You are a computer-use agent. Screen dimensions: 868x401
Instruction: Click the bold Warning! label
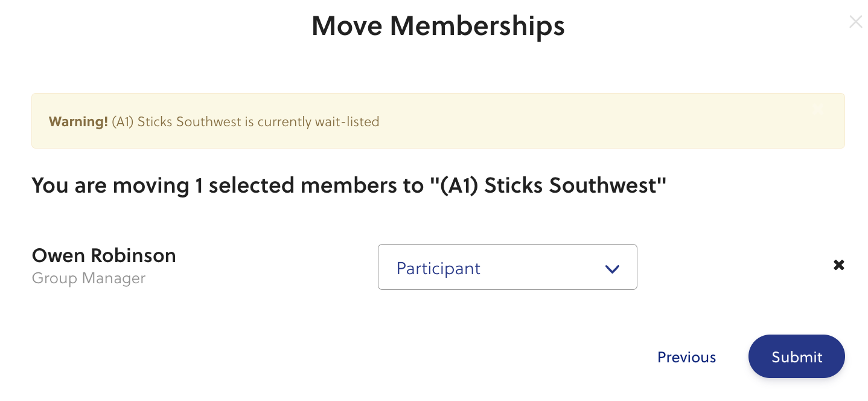(78, 121)
